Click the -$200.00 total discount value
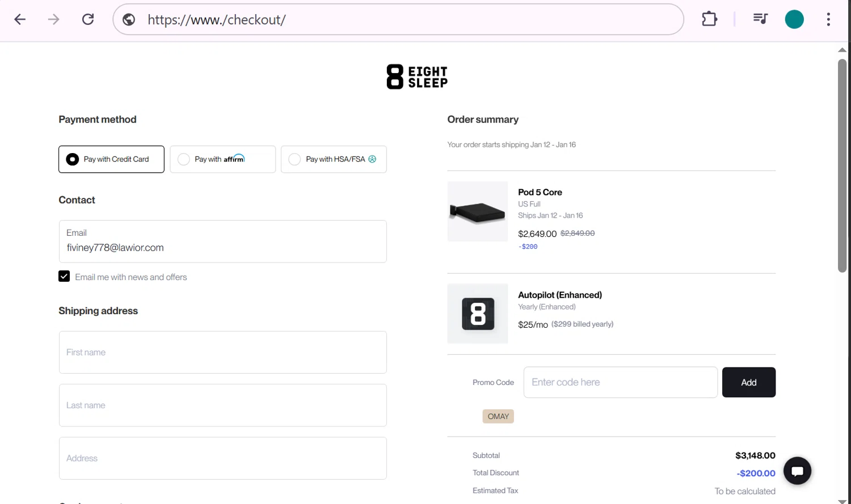The width and height of the screenshot is (851, 504). tap(756, 473)
